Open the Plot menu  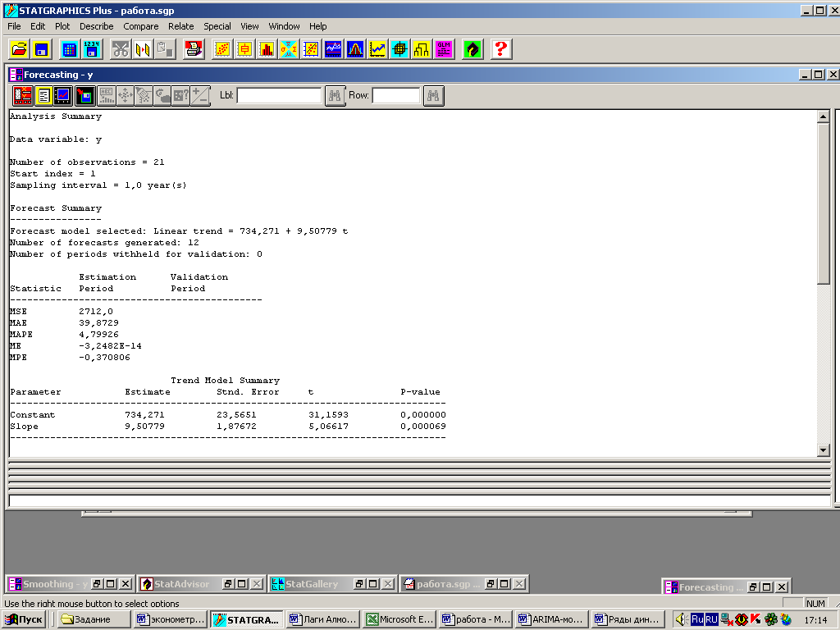click(62, 26)
